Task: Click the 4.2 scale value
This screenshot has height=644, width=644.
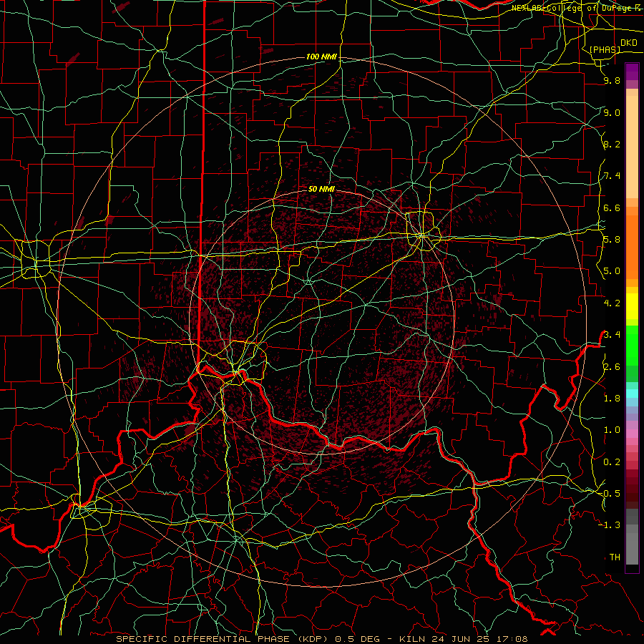Action: click(612, 303)
